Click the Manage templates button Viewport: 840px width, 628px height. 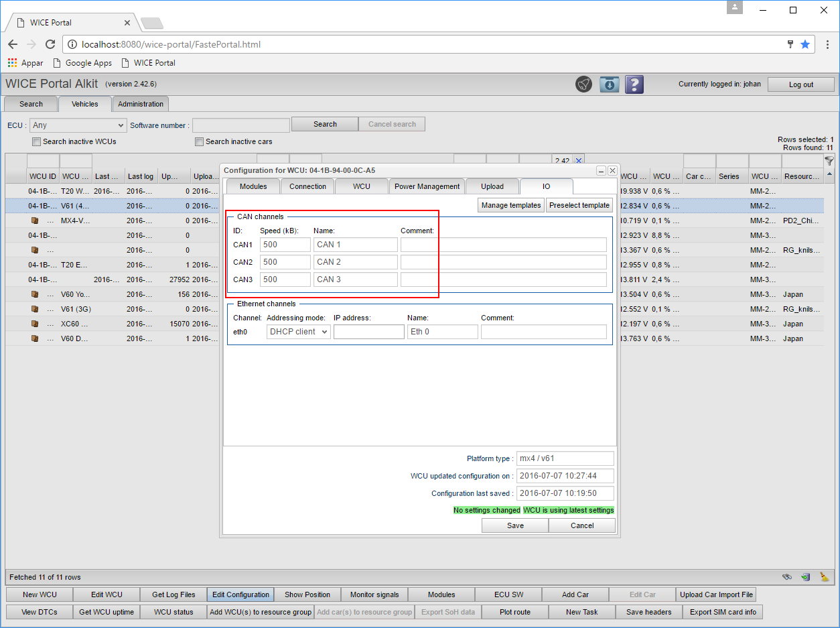pyautogui.click(x=510, y=205)
